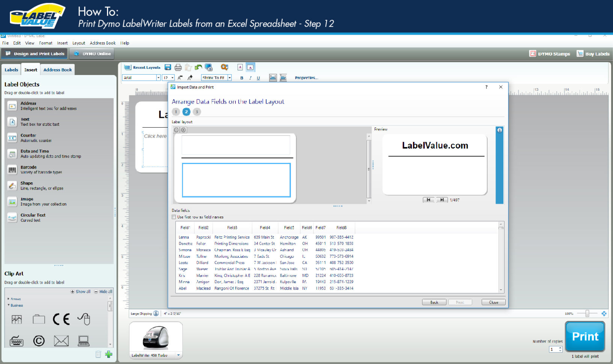Toggle bold text formatting
The image size is (613, 364).
241,78
